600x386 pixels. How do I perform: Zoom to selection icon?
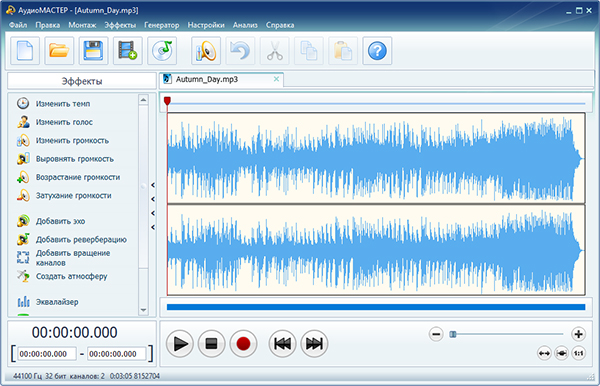[561, 353]
